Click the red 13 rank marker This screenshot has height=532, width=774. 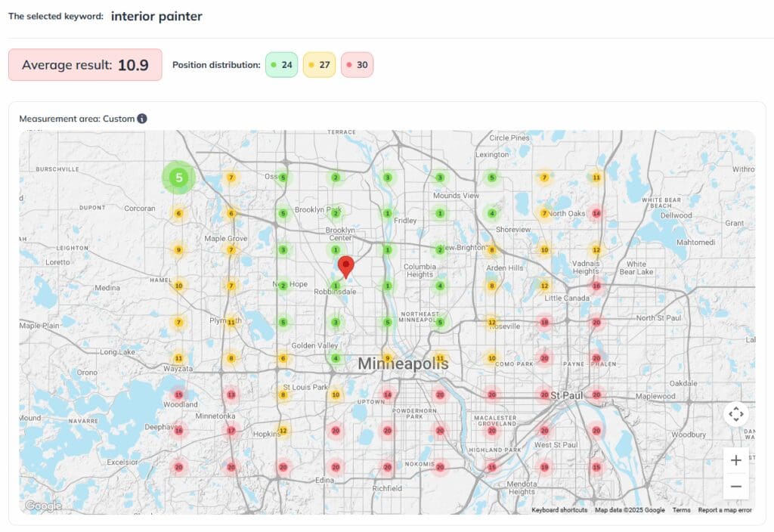[231, 394]
